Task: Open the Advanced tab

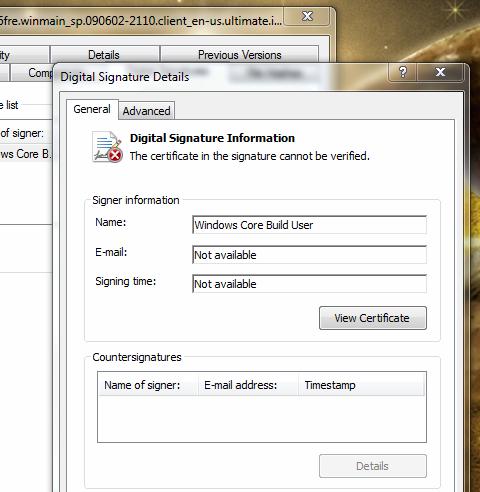Action: click(146, 111)
